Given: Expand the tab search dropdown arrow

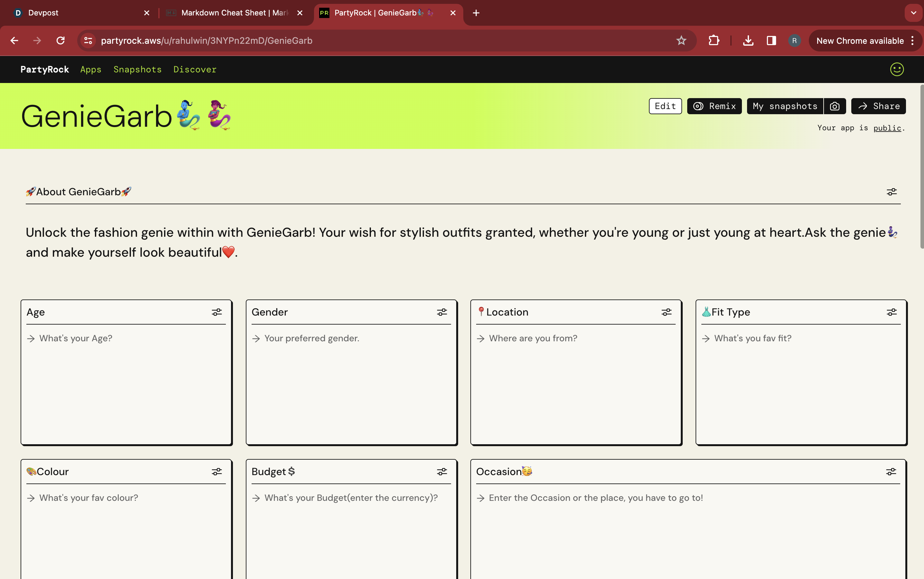Looking at the screenshot, I should 913,13.
